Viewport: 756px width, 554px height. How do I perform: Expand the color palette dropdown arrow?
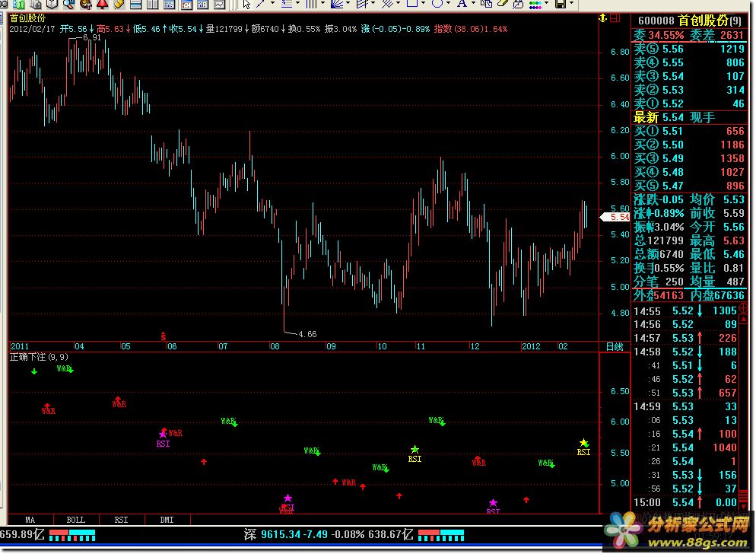546,3
